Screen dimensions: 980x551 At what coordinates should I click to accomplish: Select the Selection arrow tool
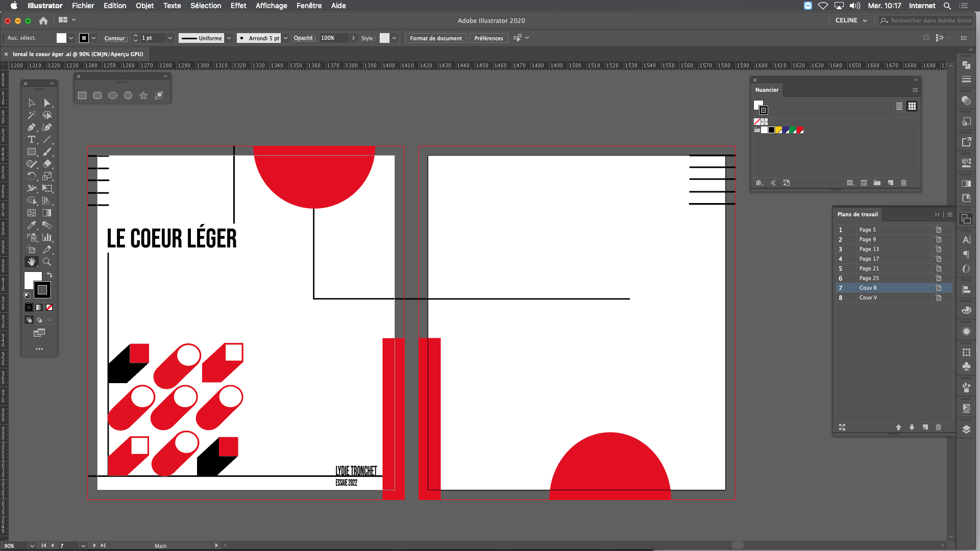[x=32, y=103]
